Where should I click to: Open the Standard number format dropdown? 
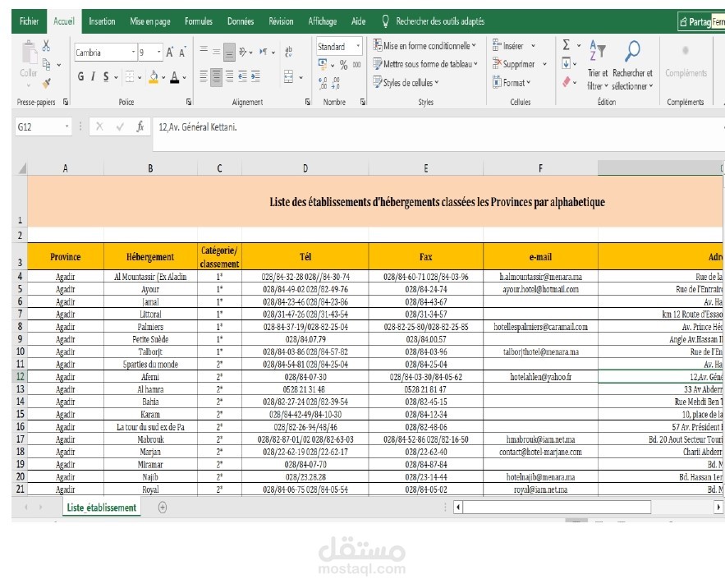click(358, 46)
